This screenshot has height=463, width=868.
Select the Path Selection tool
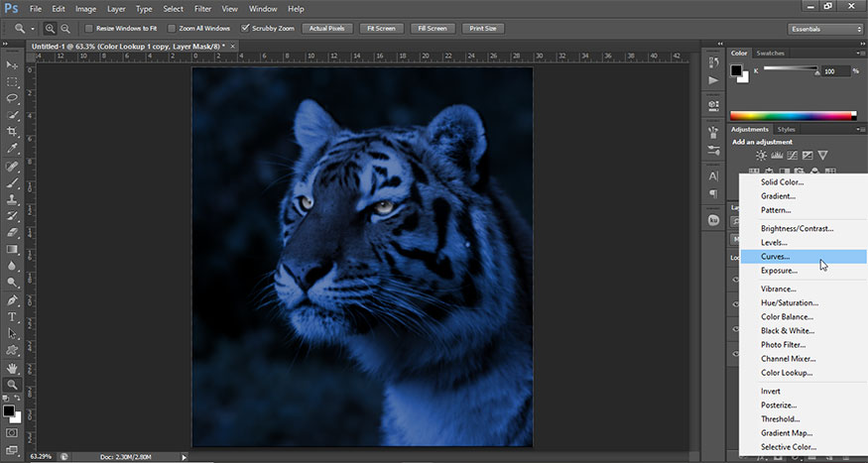12,333
